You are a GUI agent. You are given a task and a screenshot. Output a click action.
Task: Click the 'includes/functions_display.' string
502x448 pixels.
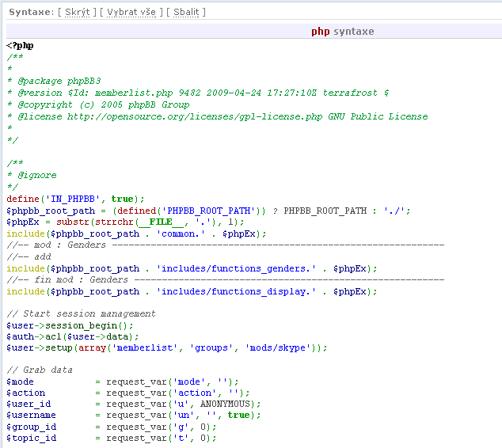[x=238, y=291]
